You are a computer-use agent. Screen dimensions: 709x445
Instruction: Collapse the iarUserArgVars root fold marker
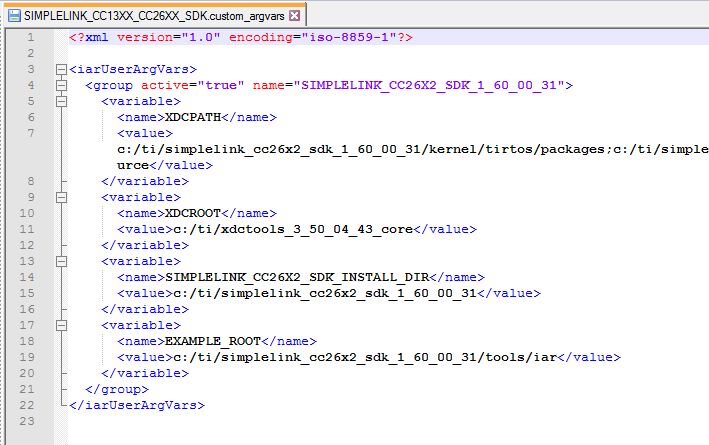(x=62, y=70)
